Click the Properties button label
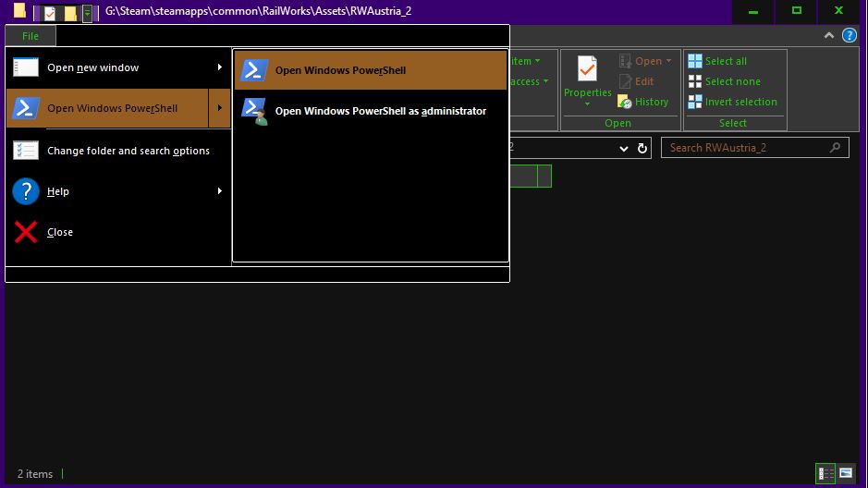 (587, 92)
